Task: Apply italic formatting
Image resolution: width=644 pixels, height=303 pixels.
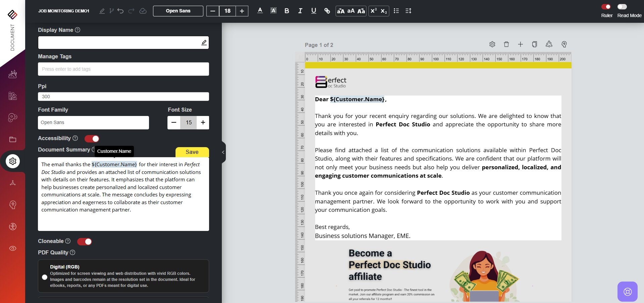Action: click(300, 11)
